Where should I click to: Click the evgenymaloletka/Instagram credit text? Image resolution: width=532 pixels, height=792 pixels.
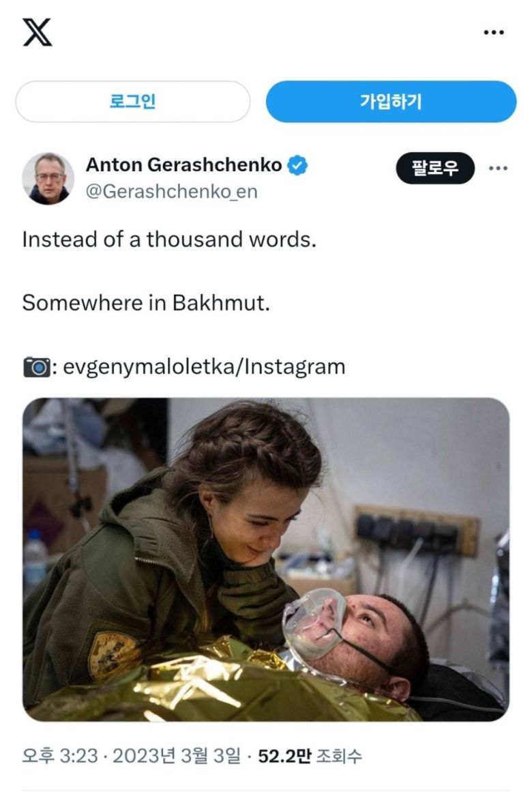[204, 367]
